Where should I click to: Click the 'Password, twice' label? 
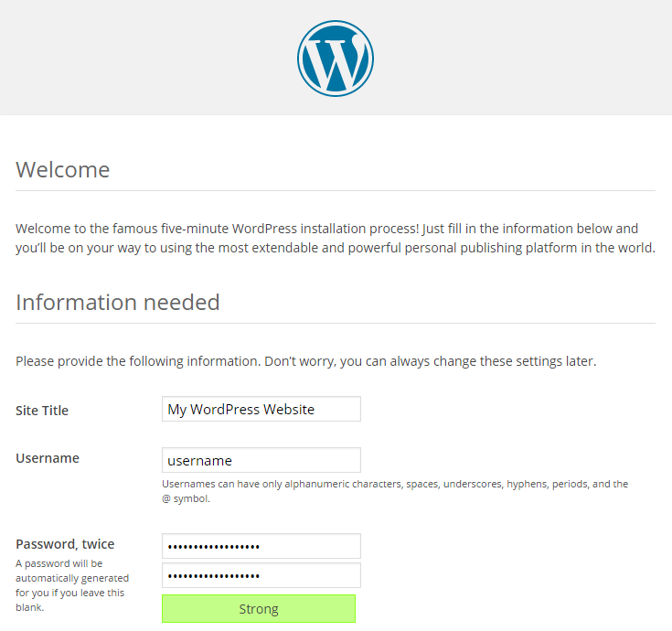pyautogui.click(x=65, y=544)
